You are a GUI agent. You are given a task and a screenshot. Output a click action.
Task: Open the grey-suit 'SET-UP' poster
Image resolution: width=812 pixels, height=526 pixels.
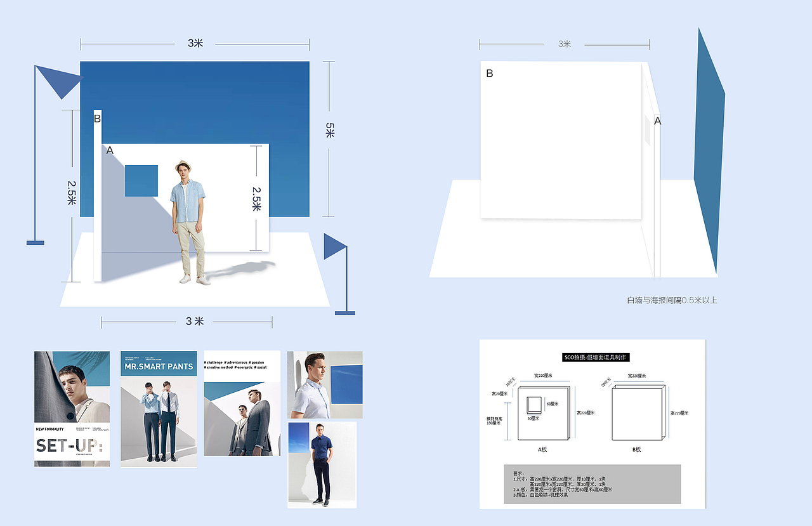pyautogui.click(x=72, y=409)
